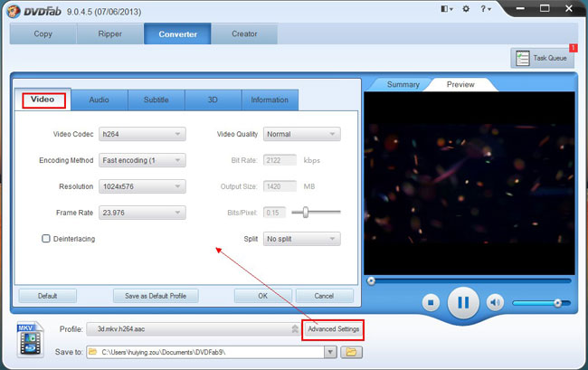Pause the preview video
The image size is (588, 370).
463,302
